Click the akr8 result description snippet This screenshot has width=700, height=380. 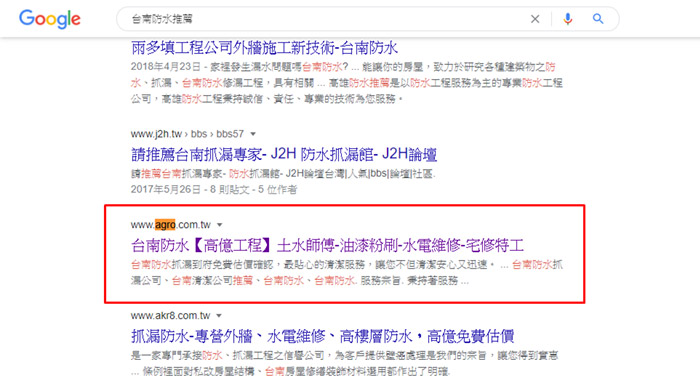tap(344, 363)
